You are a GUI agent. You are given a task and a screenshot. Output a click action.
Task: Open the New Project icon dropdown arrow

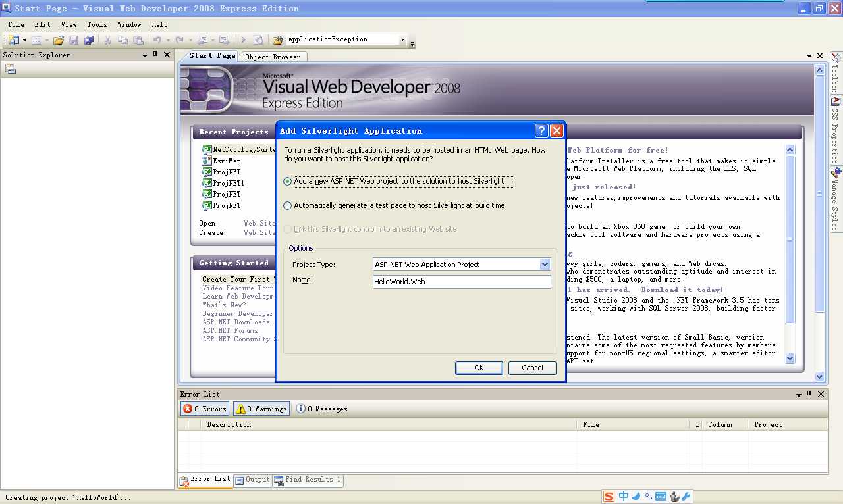24,40
